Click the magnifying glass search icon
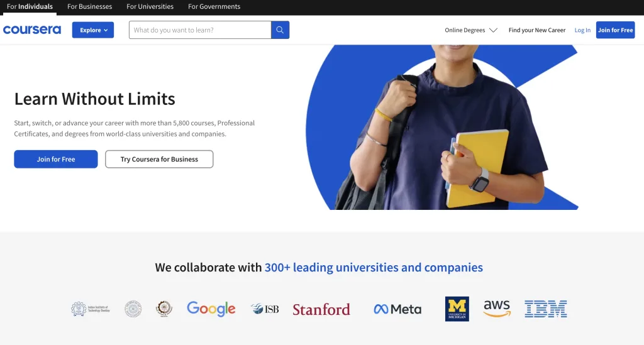This screenshot has height=345, width=644. [280, 30]
